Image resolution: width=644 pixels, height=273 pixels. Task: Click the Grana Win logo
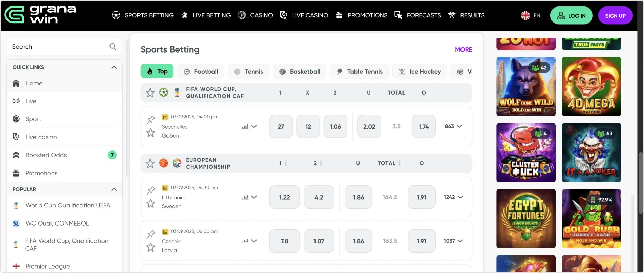[41, 15]
